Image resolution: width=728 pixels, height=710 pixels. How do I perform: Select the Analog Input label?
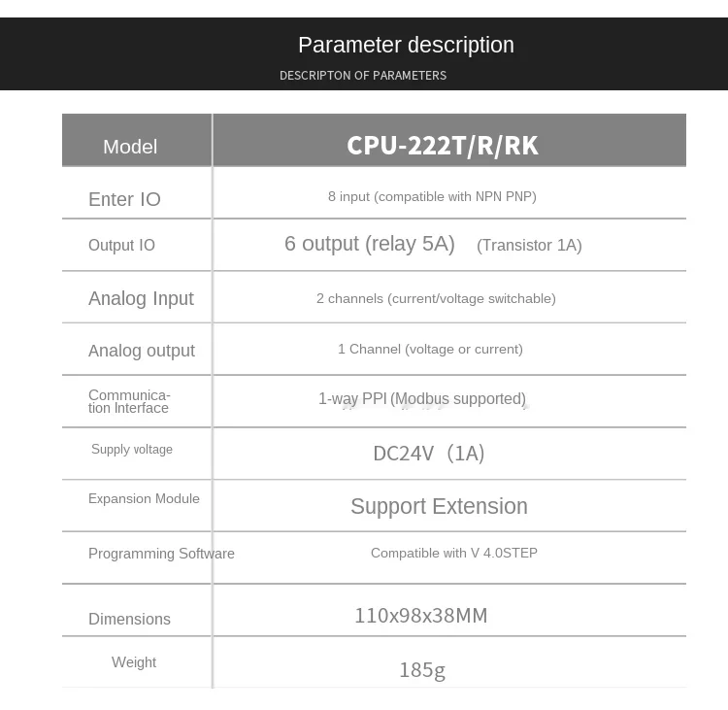pos(141,298)
